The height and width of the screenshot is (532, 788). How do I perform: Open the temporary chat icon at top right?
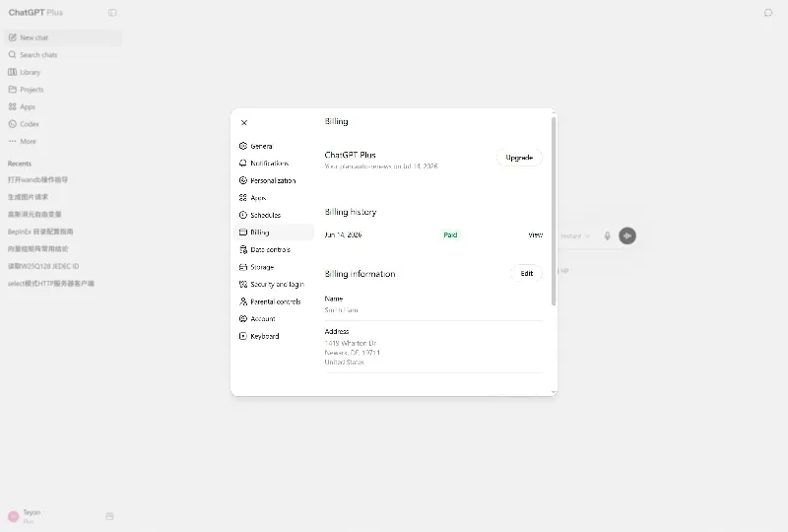tap(768, 13)
